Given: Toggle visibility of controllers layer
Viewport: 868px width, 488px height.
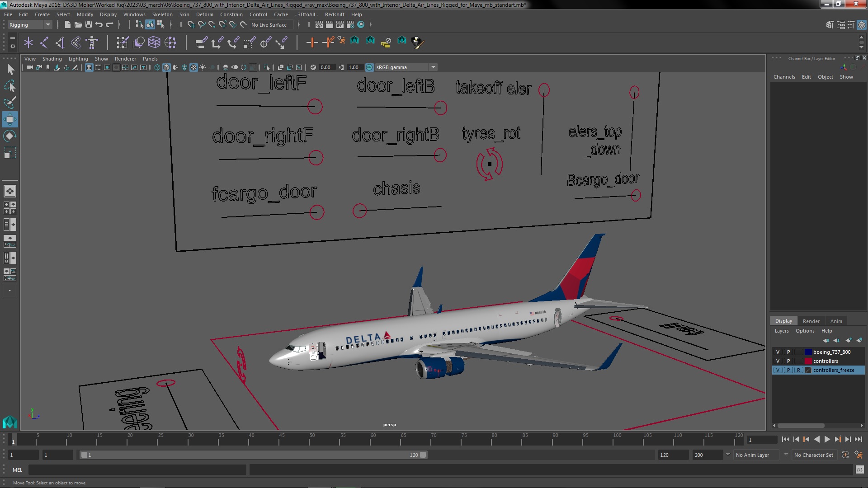Looking at the screenshot, I should point(778,361).
